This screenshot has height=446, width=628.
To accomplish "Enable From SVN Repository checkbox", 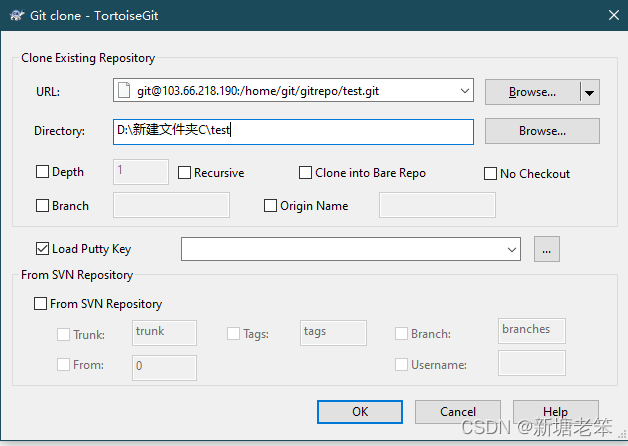I will [40, 303].
